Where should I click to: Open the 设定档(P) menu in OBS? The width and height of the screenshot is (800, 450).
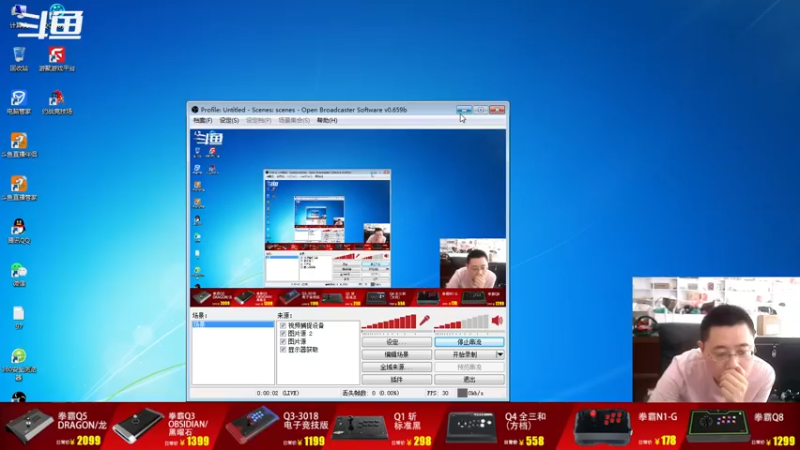click(258, 121)
